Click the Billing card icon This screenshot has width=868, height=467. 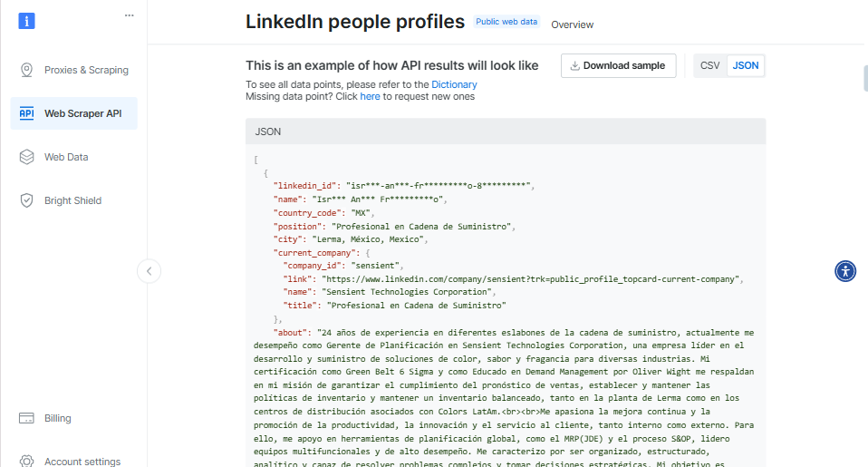pyautogui.click(x=26, y=418)
